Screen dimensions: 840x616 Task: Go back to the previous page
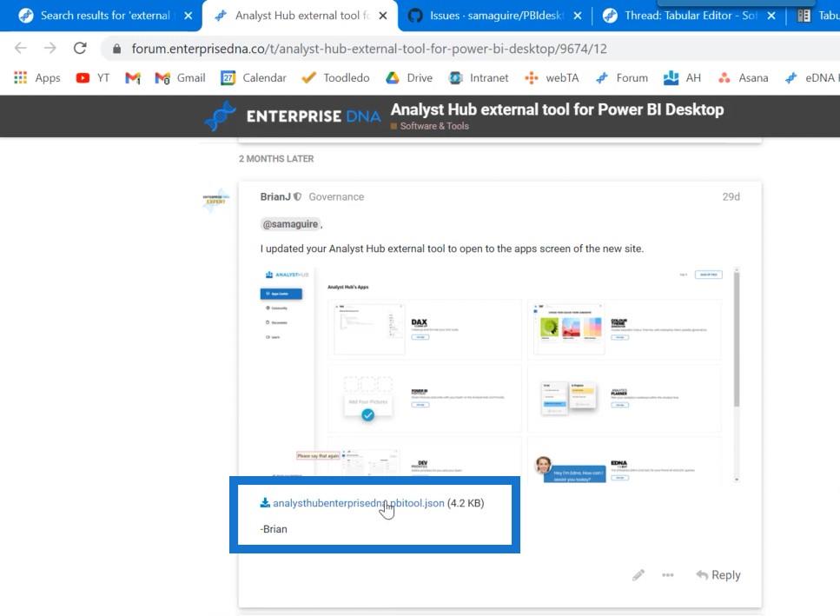coord(20,48)
